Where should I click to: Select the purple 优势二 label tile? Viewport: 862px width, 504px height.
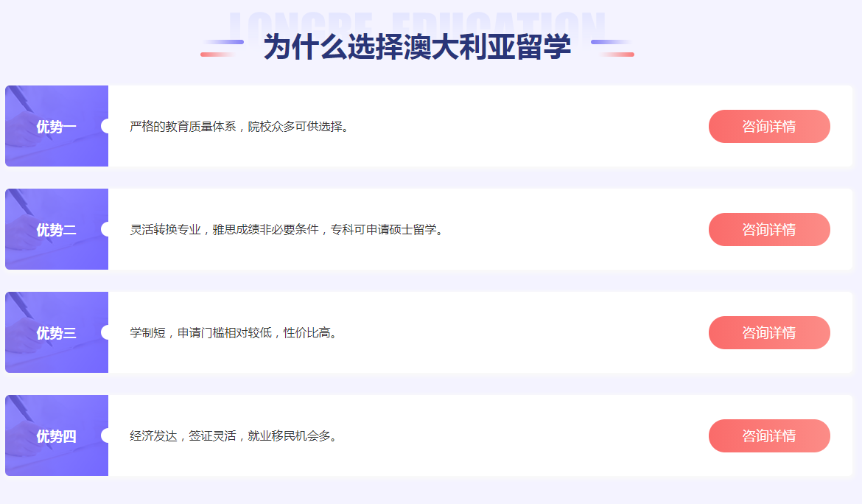tap(56, 229)
